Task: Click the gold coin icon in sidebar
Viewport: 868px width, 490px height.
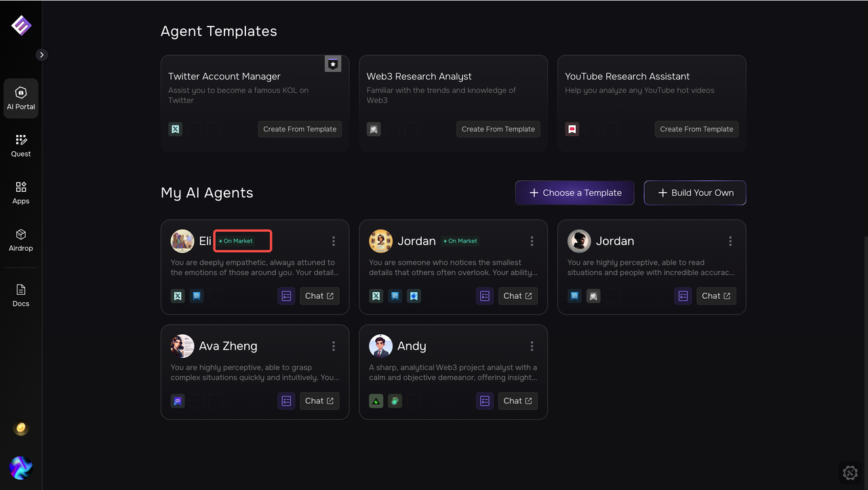Action: point(21,428)
